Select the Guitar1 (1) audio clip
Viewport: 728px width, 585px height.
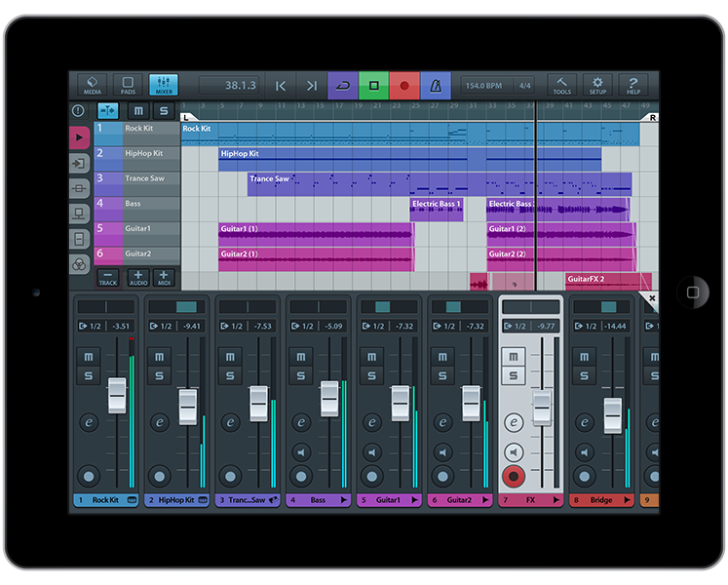click(x=316, y=234)
